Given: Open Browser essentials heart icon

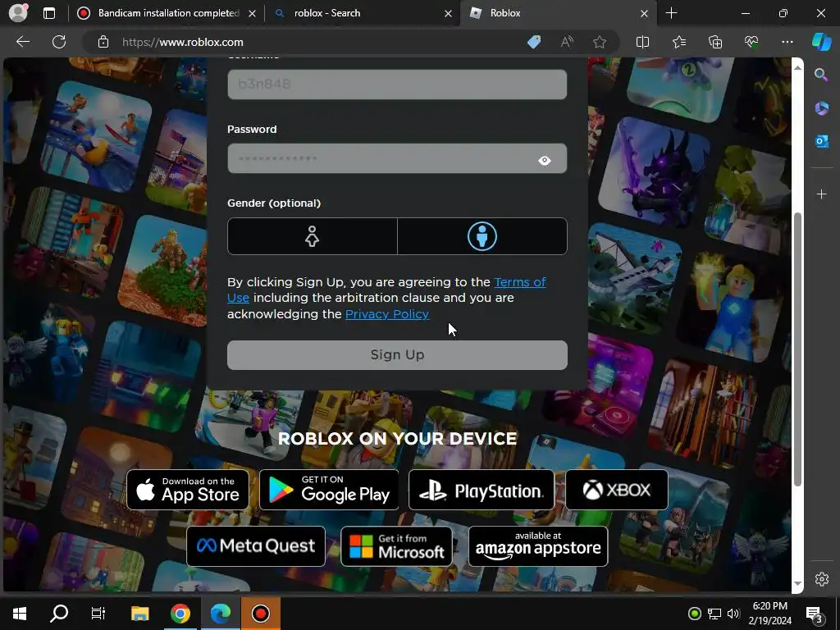Looking at the screenshot, I should point(751,42).
